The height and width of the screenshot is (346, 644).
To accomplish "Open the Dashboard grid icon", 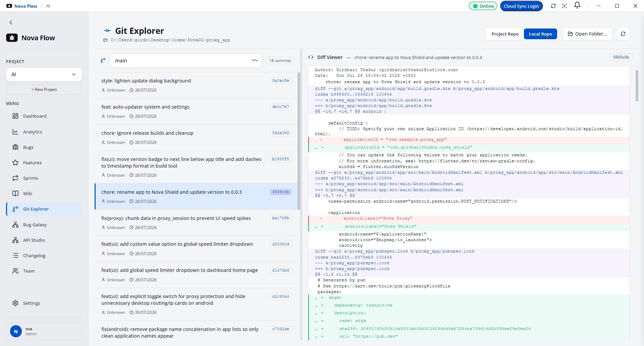I will tap(15, 116).
